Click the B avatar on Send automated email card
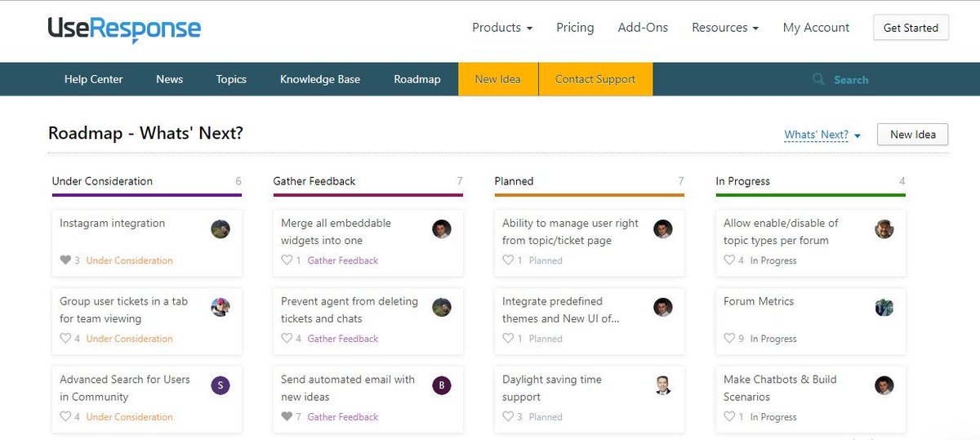Image resolution: width=980 pixels, height=440 pixels. [441, 385]
